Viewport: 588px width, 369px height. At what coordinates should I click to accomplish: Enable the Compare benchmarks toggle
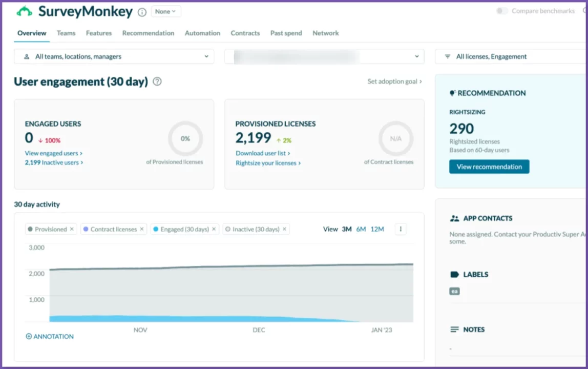(501, 10)
